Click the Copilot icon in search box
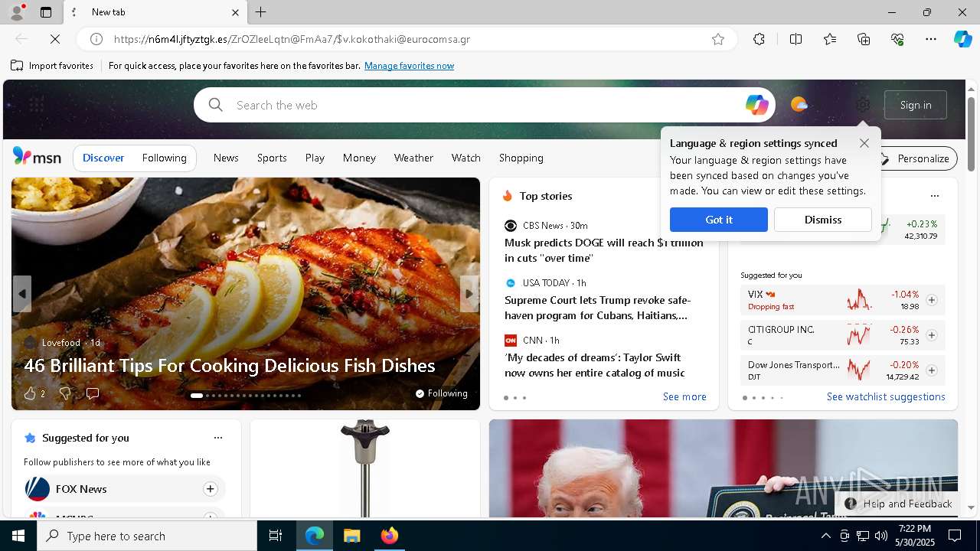Viewport: 980px width, 551px height. pyautogui.click(x=756, y=105)
